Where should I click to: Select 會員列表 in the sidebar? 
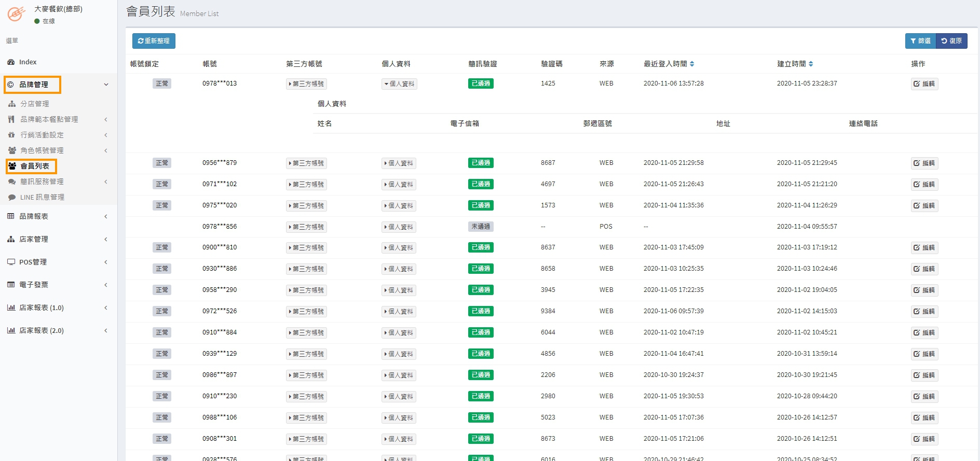click(x=34, y=166)
